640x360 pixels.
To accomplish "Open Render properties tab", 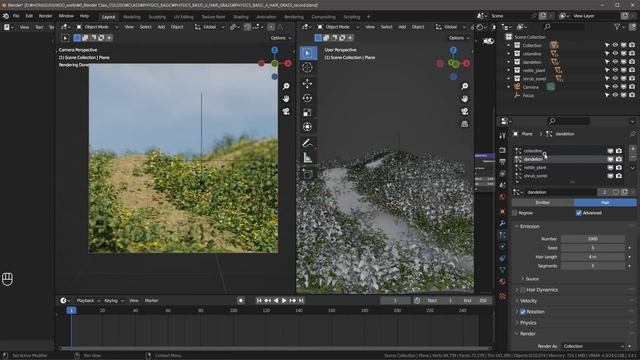I will point(502,151).
